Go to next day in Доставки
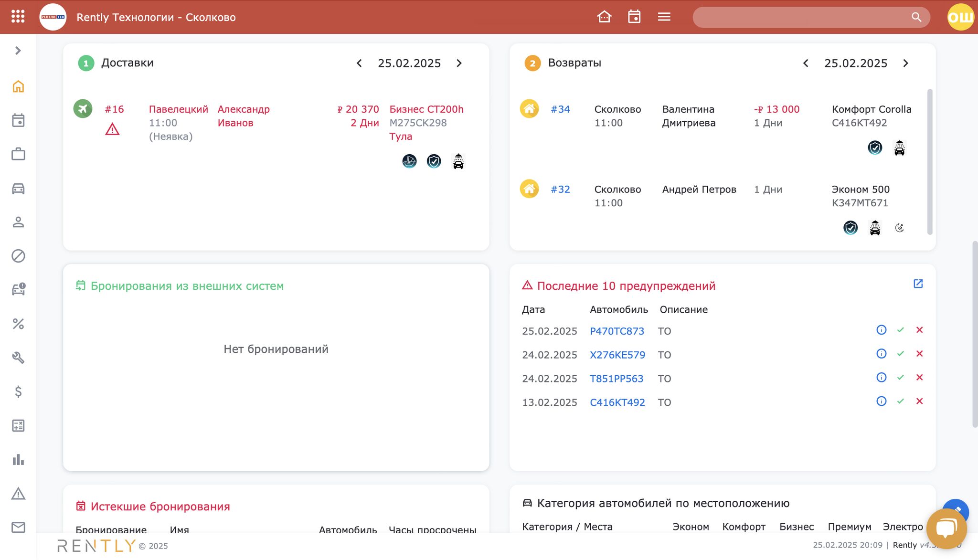The height and width of the screenshot is (560, 978). [459, 63]
